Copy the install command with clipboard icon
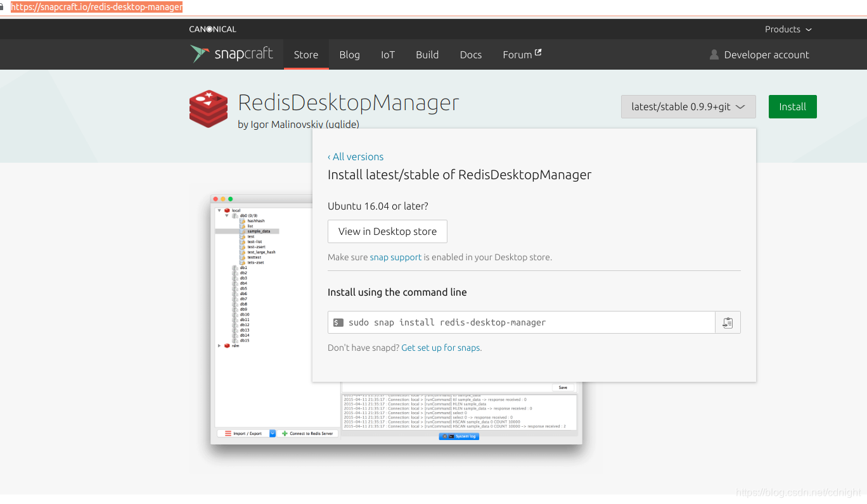 click(728, 322)
